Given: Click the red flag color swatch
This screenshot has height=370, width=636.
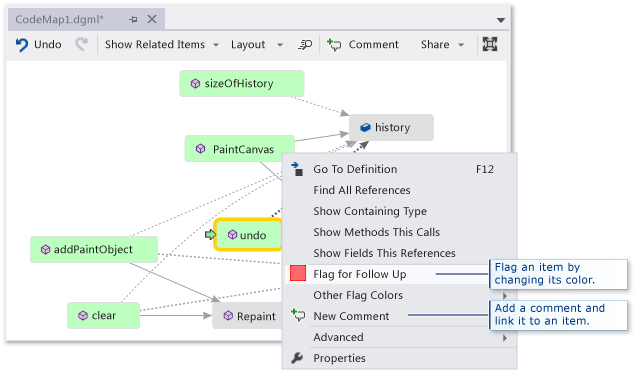Looking at the screenshot, I should tap(298, 273).
